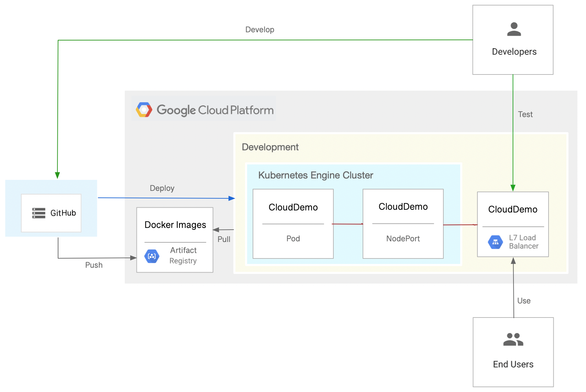Select the CloudDemo NodePort node
586x392 pixels.
click(402, 223)
